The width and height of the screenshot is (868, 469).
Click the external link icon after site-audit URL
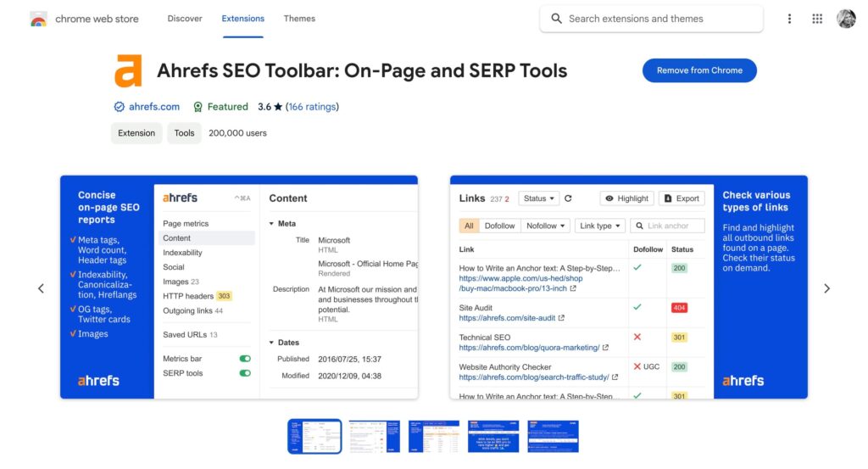coord(561,318)
